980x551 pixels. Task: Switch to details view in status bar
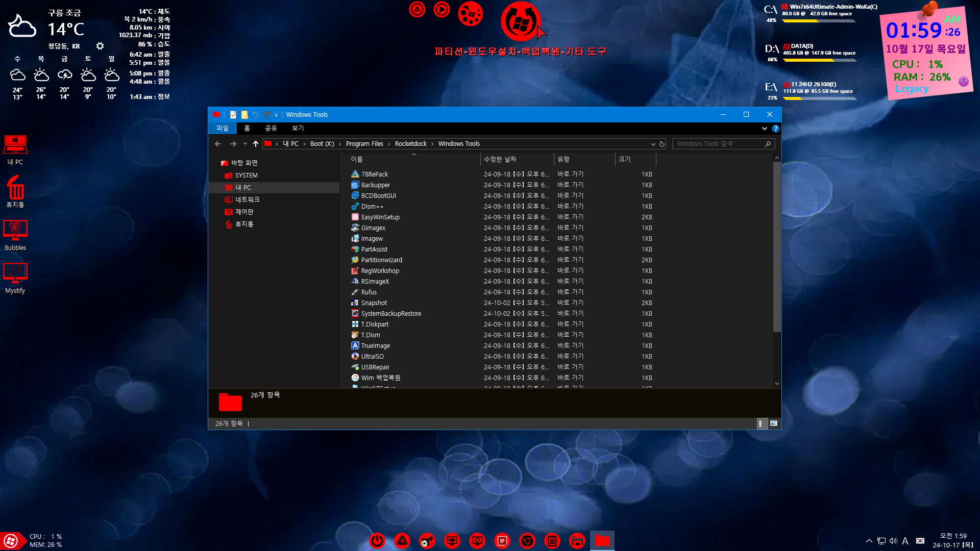761,423
